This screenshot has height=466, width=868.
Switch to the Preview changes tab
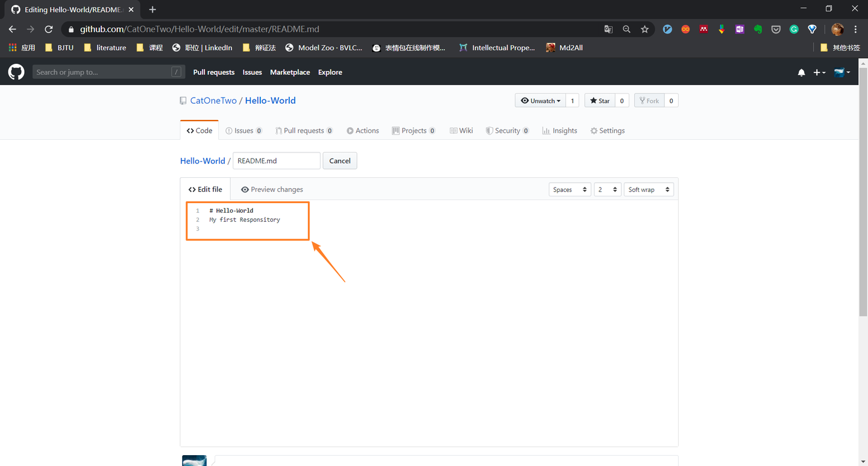coord(272,189)
